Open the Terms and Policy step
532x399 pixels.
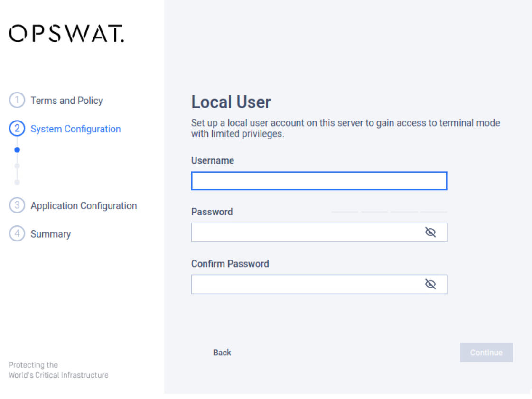click(66, 101)
